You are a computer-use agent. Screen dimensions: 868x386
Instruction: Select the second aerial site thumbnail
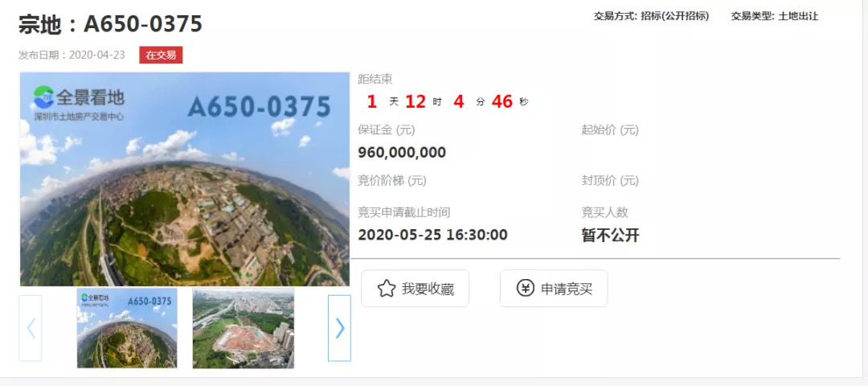pos(244,328)
